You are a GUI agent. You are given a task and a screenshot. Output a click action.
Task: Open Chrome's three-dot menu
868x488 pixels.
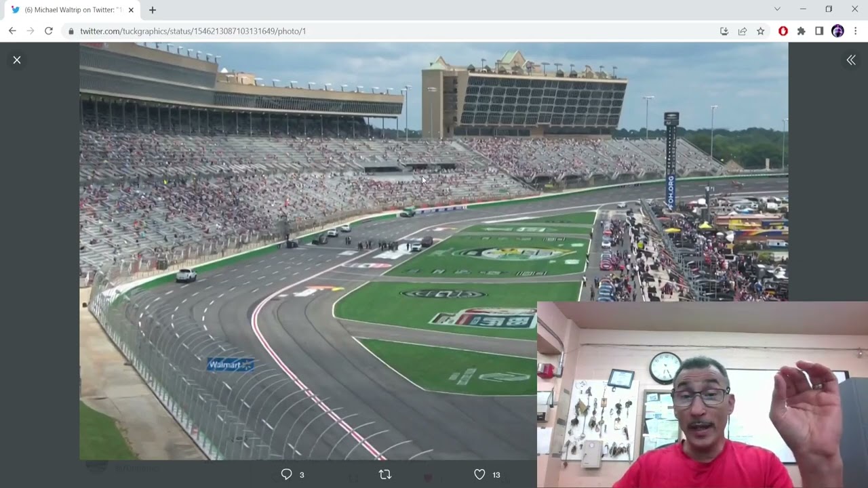(856, 31)
